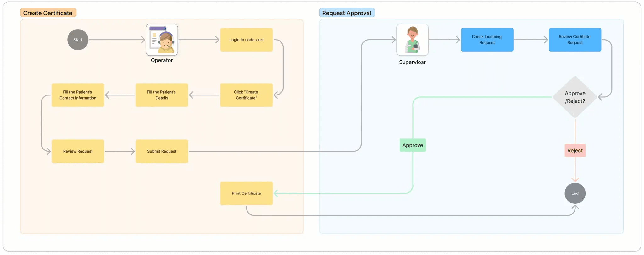Select the Login to code-cert step
The height and width of the screenshot is (255, 644).
point(246,40)
